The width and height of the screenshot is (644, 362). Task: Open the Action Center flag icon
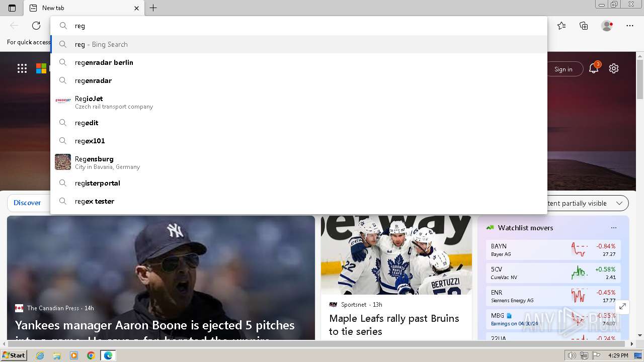click(596, 355)
